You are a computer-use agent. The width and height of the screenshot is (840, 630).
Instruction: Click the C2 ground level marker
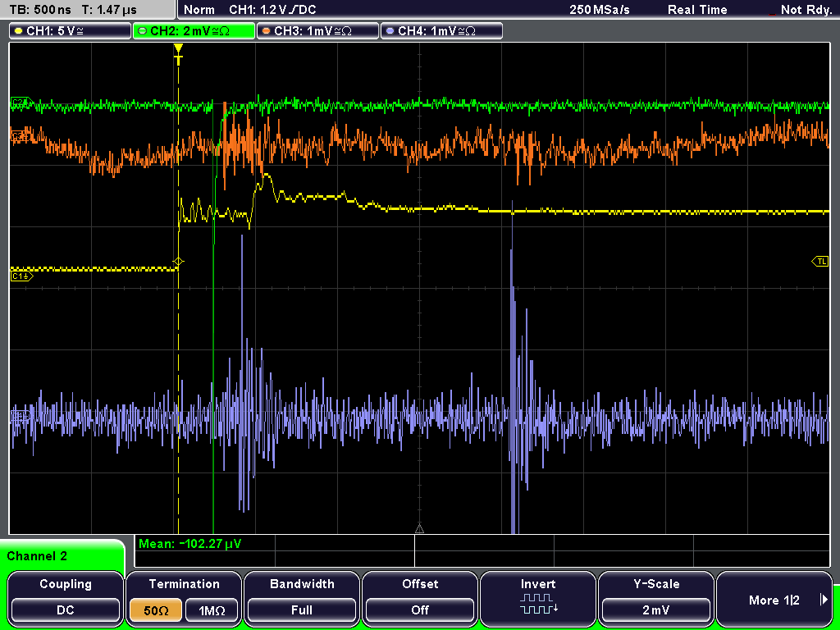click(x=21, y=101)
